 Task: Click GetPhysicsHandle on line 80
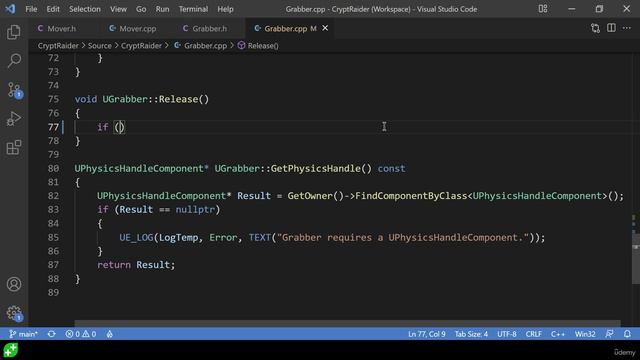tap(316, 169)
